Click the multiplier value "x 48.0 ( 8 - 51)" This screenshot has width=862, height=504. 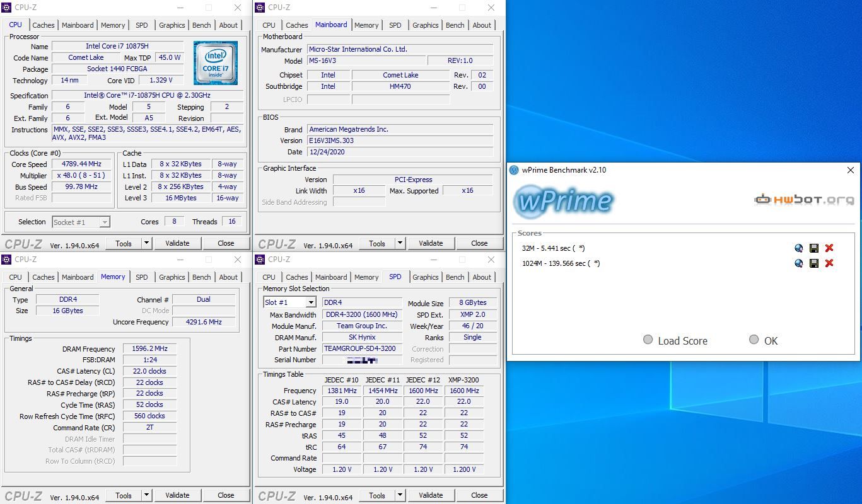click(81, 176)
